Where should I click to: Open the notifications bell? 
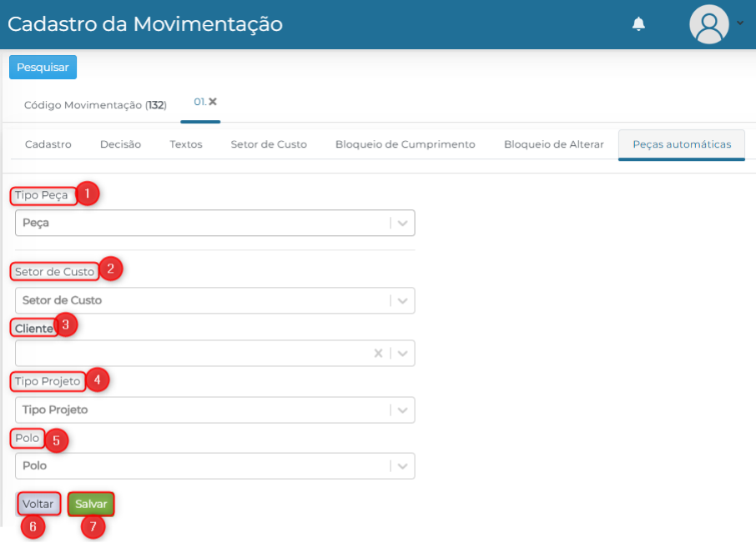(638, 23)
